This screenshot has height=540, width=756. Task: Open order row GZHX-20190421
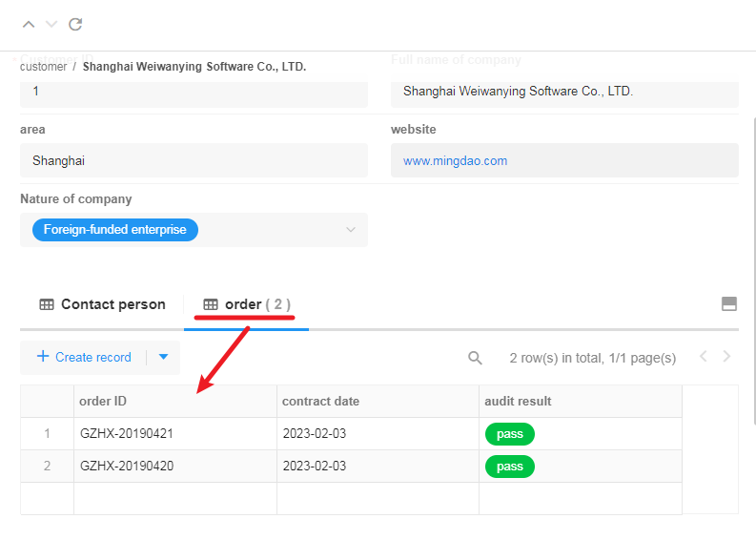click(x=127, y=434)
